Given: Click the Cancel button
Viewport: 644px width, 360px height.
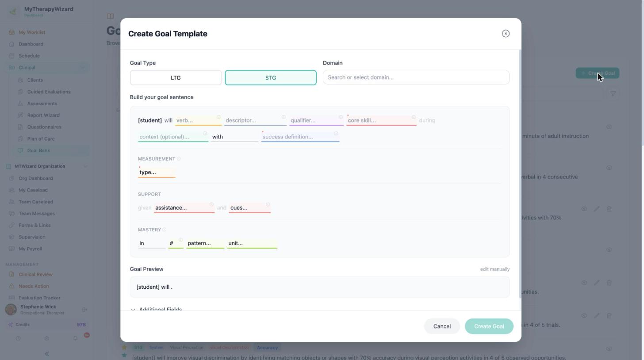Looking at the screenshot, I should tap(442, 326).
